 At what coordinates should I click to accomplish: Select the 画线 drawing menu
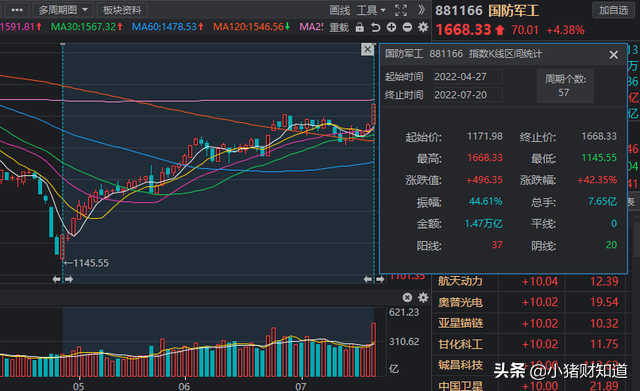click(340, 10)
